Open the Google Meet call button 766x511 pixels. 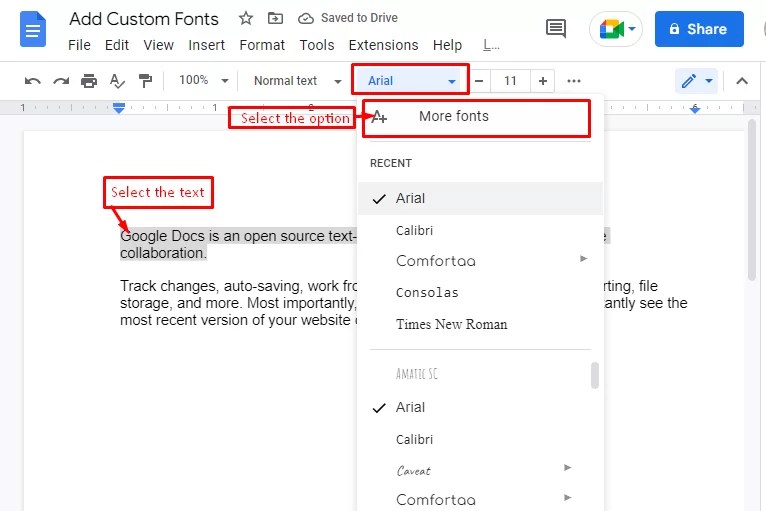[616, 29]
